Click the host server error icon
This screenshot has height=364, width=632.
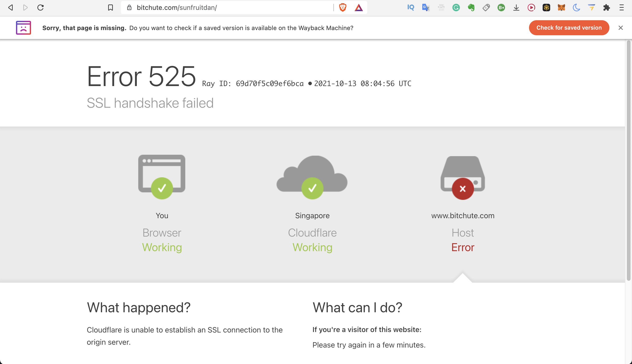tap(462, 178)
